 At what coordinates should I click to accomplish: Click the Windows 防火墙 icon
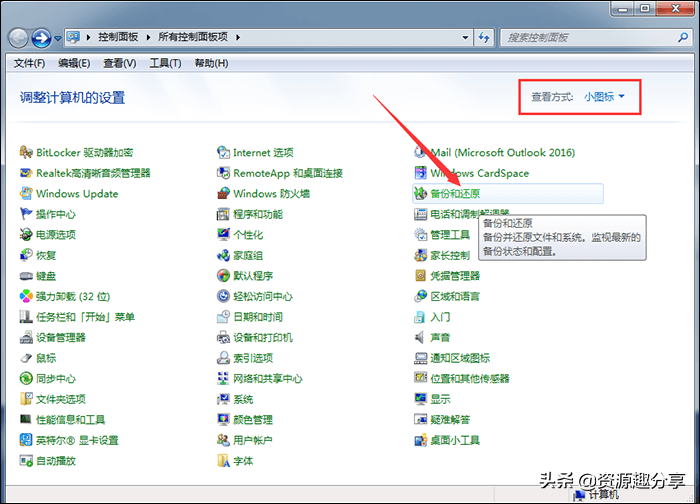click(223, 194)
